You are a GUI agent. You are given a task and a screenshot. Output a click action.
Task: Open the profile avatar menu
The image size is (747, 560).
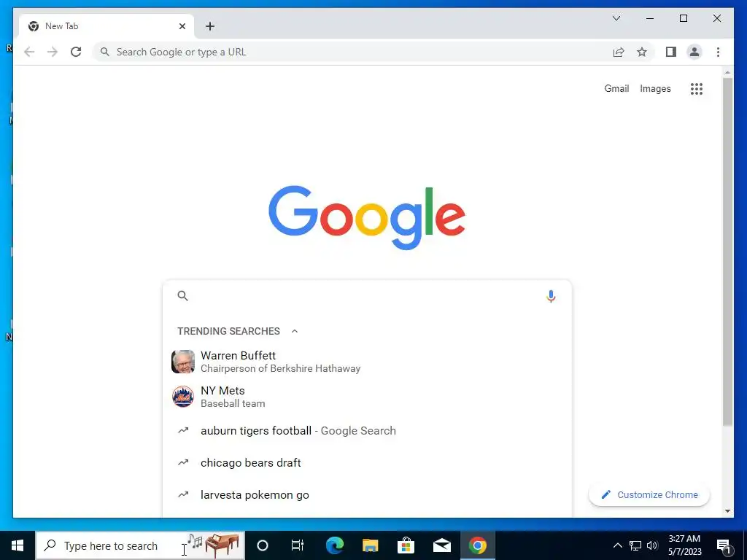[x=694, y=52]
